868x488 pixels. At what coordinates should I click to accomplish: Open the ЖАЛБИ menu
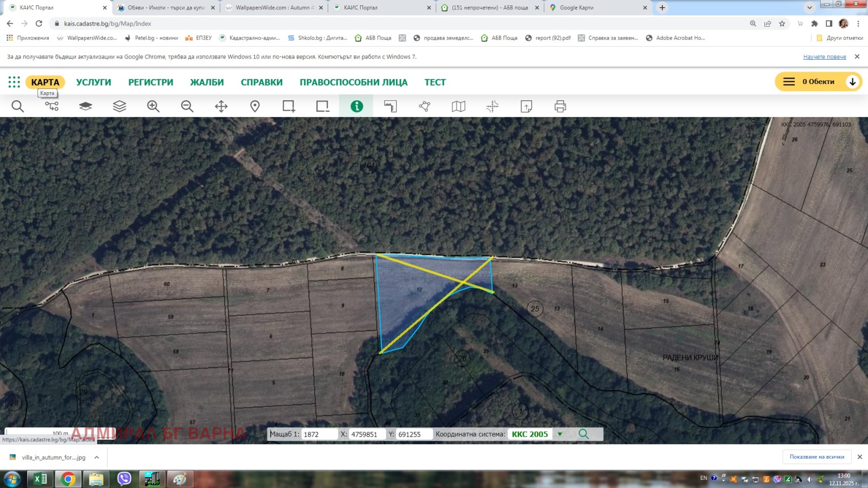(207, 82)
